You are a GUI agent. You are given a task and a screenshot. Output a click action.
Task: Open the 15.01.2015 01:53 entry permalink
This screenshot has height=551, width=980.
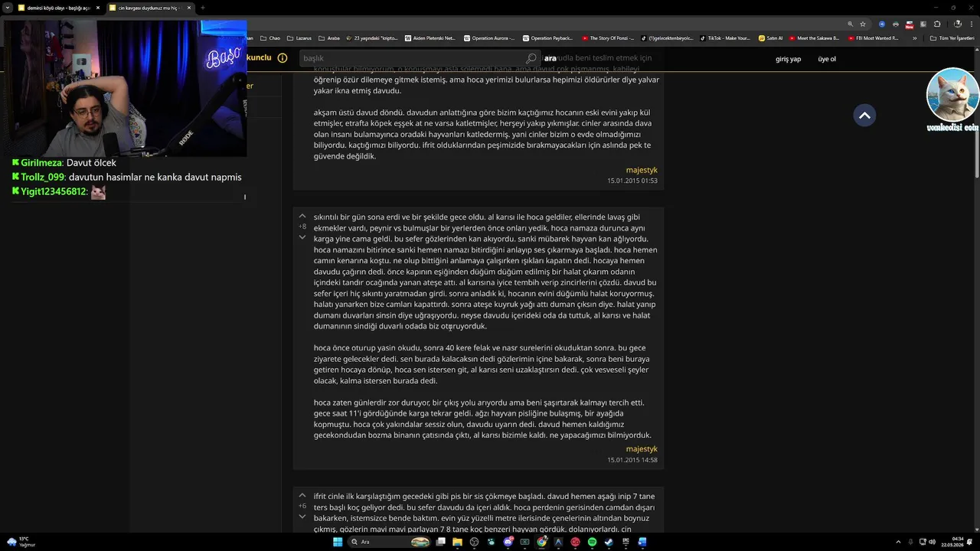point(632,181)
